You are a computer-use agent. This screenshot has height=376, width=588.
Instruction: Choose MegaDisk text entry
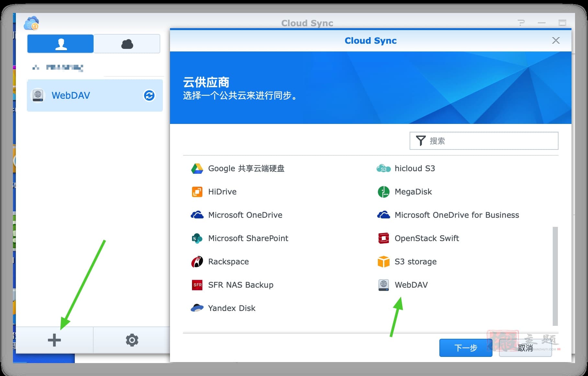(413, 192)
